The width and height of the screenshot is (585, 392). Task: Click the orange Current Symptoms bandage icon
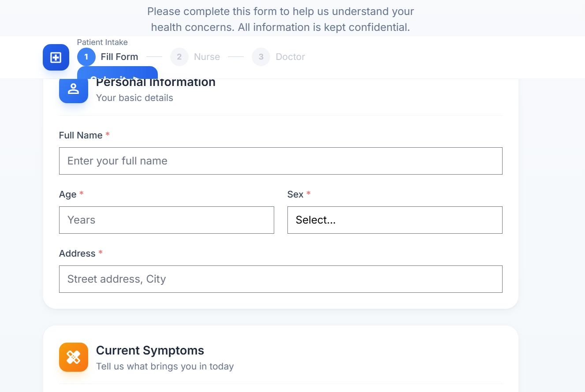pyautogui.click(x=74, y=357)
